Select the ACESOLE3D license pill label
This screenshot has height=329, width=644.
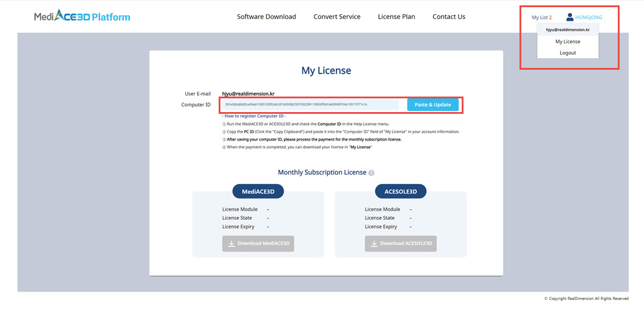click(x=400, y=191)
